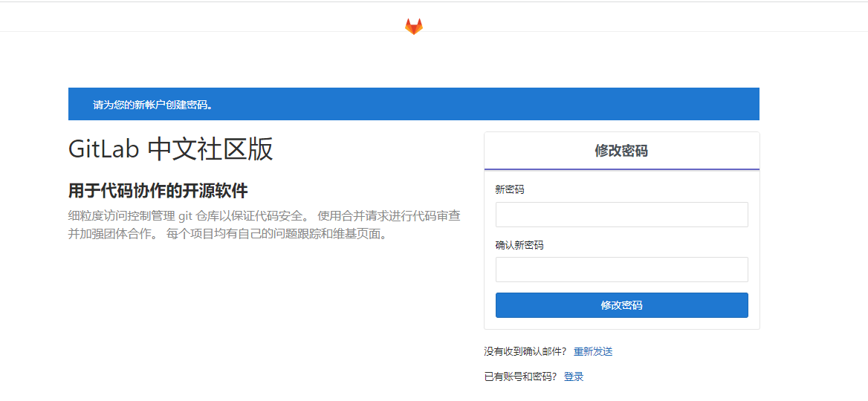Click the GitLab 中文社区版 heading
868x401 pixels.
[x=170, y=149]
